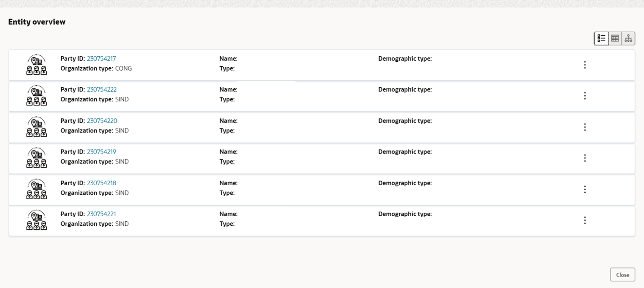
Task: Open actions menu for party 230754220
Action: [585, 127]
